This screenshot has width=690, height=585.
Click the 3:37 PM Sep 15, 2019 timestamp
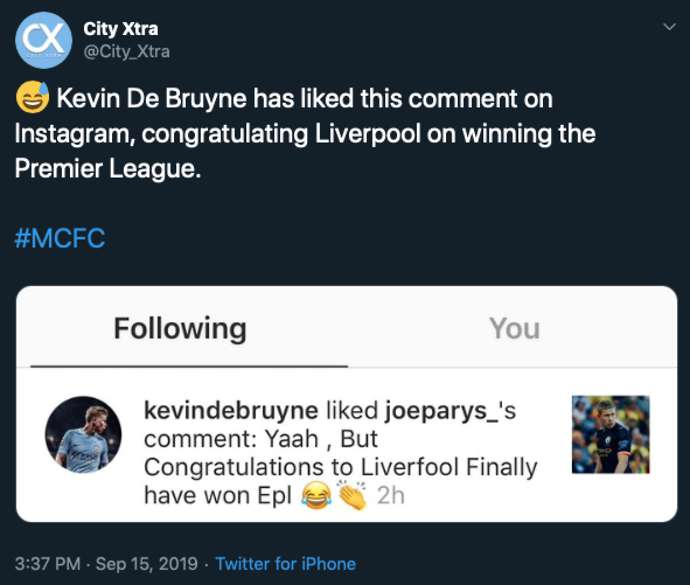pos(105,563)
